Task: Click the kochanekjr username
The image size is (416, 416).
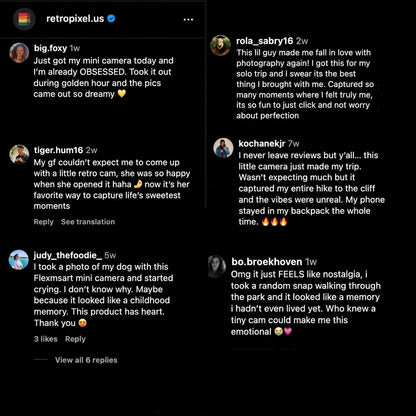Action: click(x=262, y=144)
